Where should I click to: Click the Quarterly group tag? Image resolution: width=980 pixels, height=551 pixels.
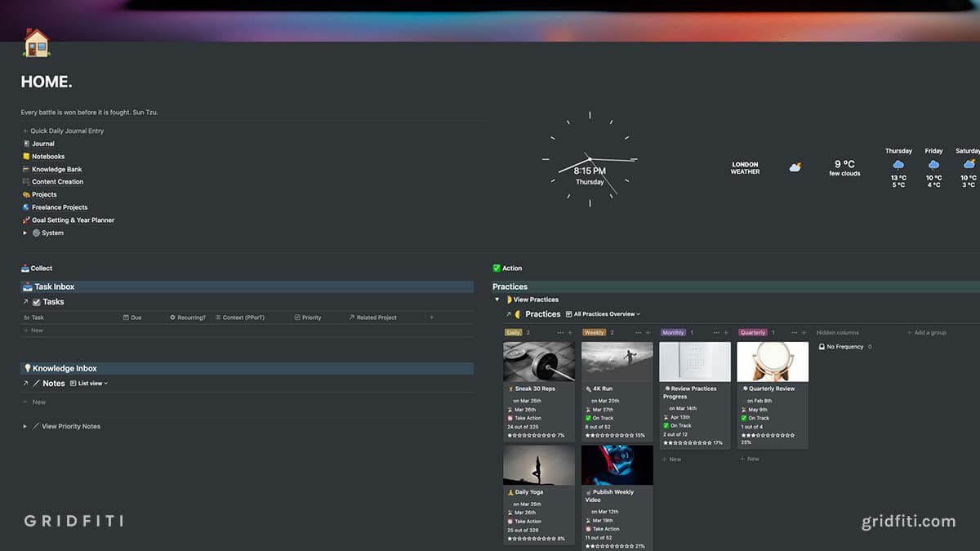(753, 333)
